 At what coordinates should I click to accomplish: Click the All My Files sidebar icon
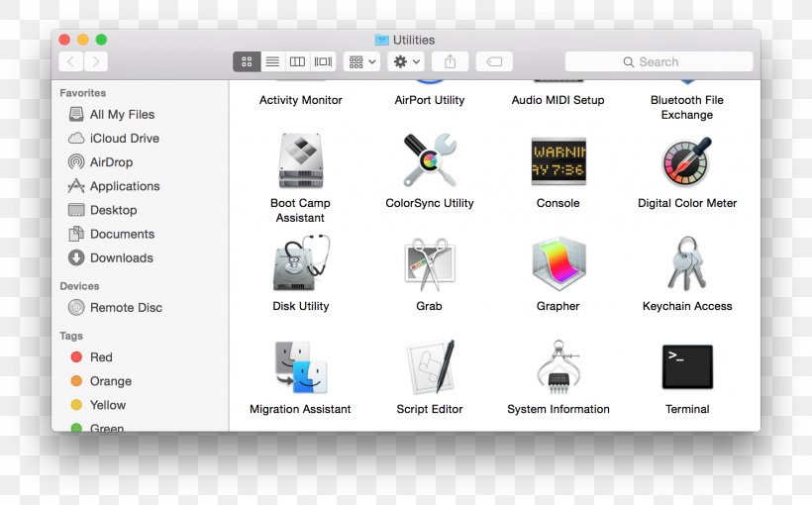coord(76,114)
